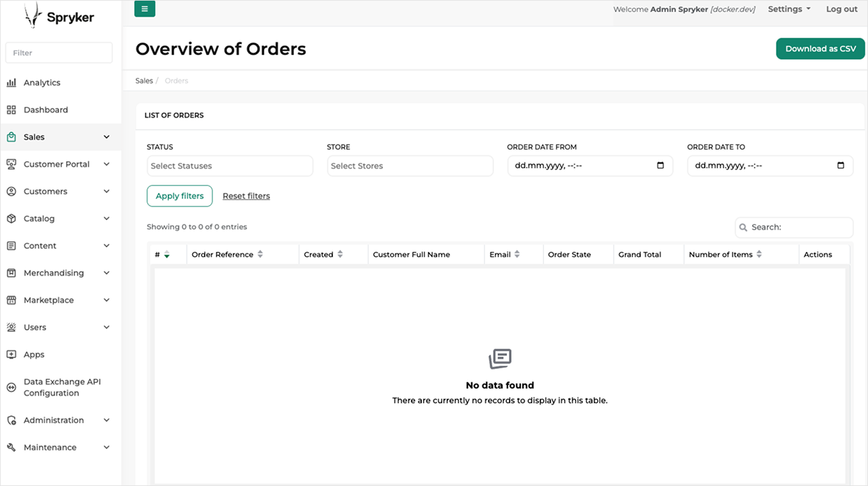Open the Select Statuses dropdown
The width and height of the screenshot is (868, 486).
(x=230, y=166)
